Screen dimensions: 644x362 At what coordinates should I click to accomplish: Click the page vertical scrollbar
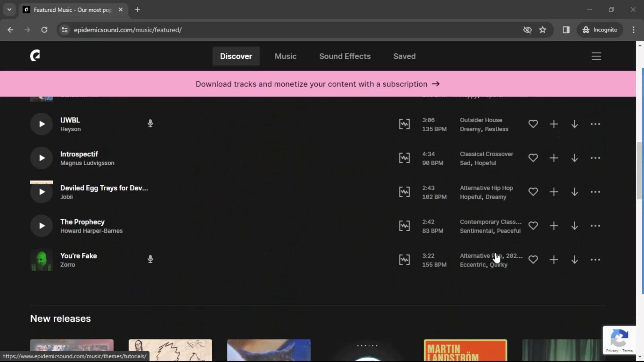(x=640, y=171)
